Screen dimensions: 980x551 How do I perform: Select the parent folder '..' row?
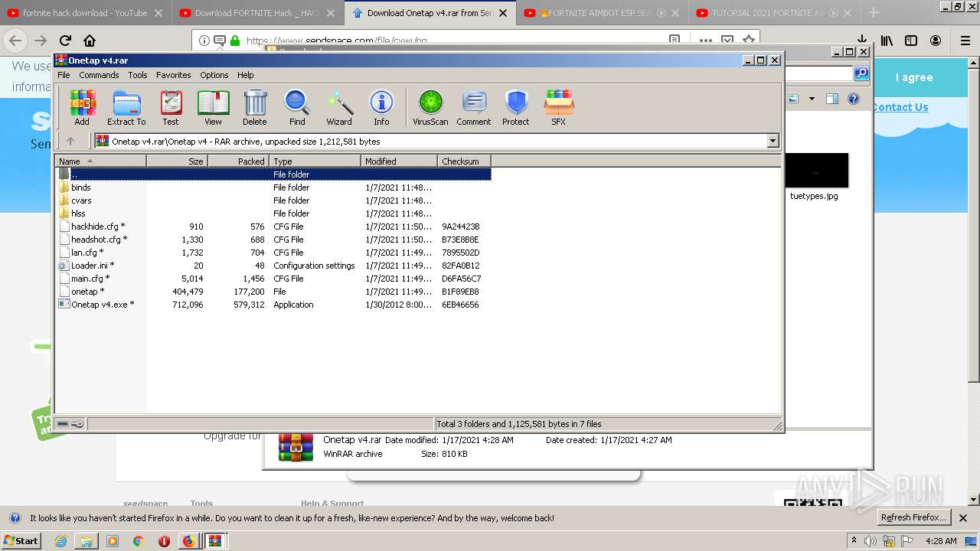(x=273, y=174)
